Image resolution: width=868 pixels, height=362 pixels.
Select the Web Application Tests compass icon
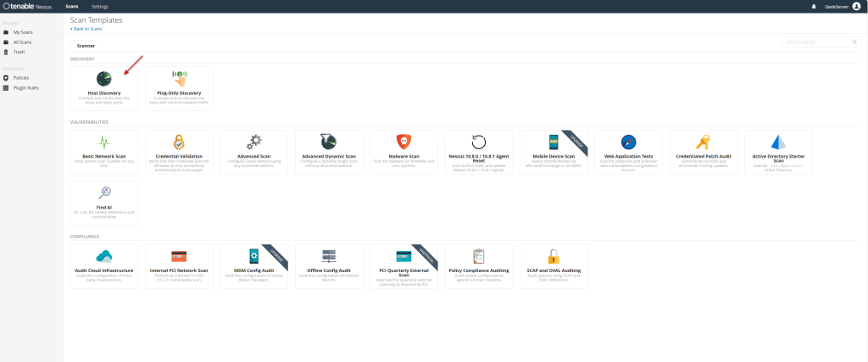click(x=628, y=142)
